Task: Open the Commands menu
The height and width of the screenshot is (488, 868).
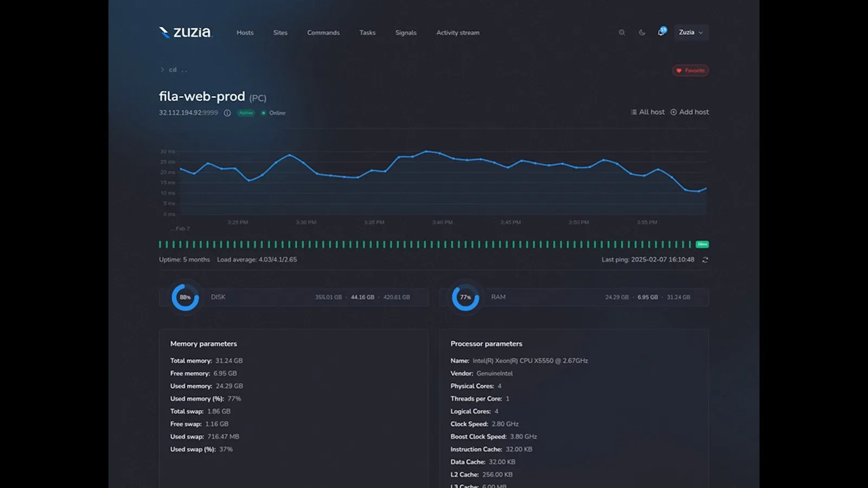Action: click(323, 33)
